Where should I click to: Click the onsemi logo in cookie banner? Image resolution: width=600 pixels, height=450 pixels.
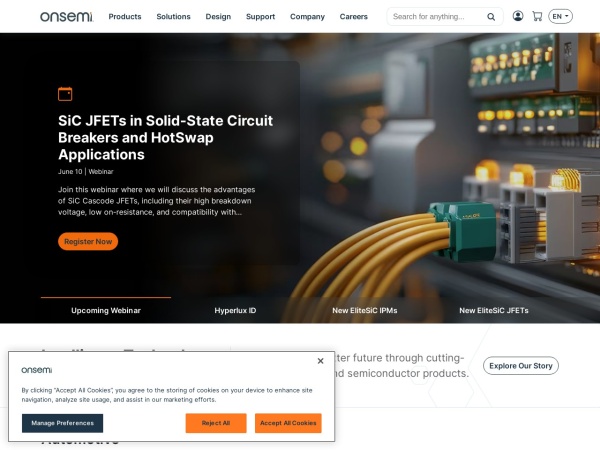[x=37, y=370]
